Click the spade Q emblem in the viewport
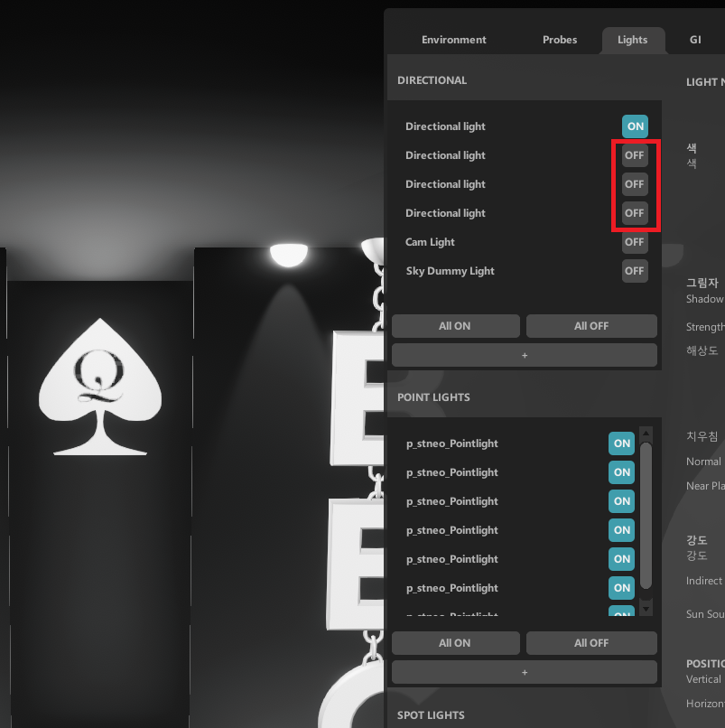The height and width of the screenshot is (728, 725). [100, 387]
